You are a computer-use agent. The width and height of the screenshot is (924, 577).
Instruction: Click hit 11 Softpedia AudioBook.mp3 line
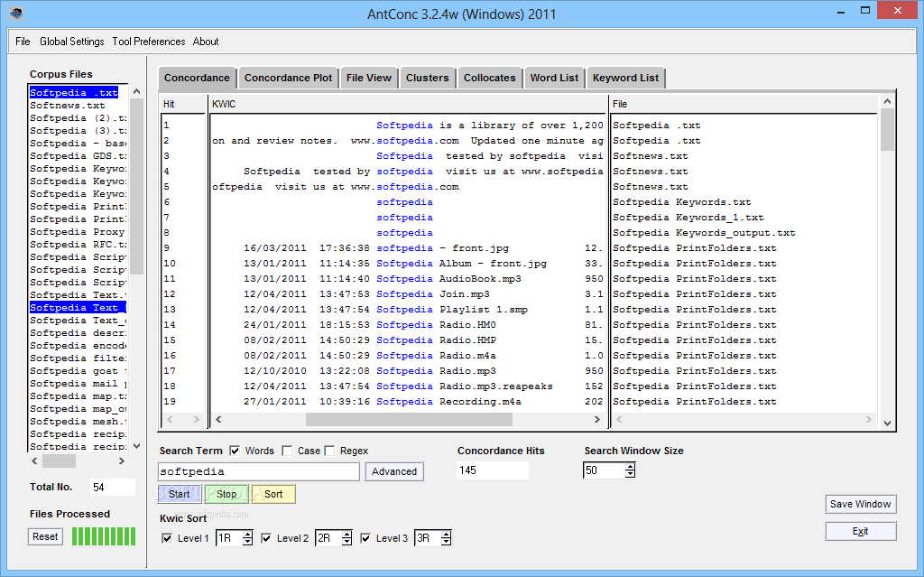coord(408,279)
